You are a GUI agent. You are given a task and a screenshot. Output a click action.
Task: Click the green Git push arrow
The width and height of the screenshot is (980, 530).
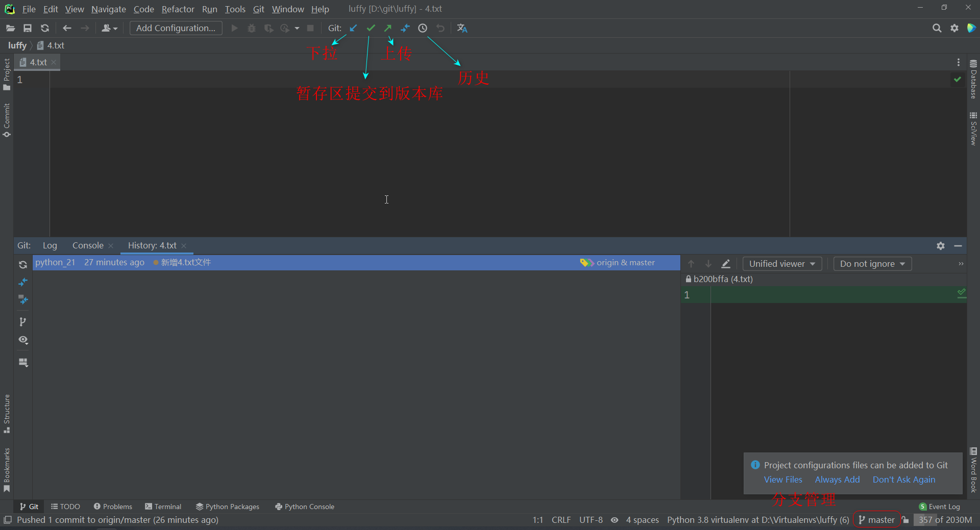pos(388,28)
